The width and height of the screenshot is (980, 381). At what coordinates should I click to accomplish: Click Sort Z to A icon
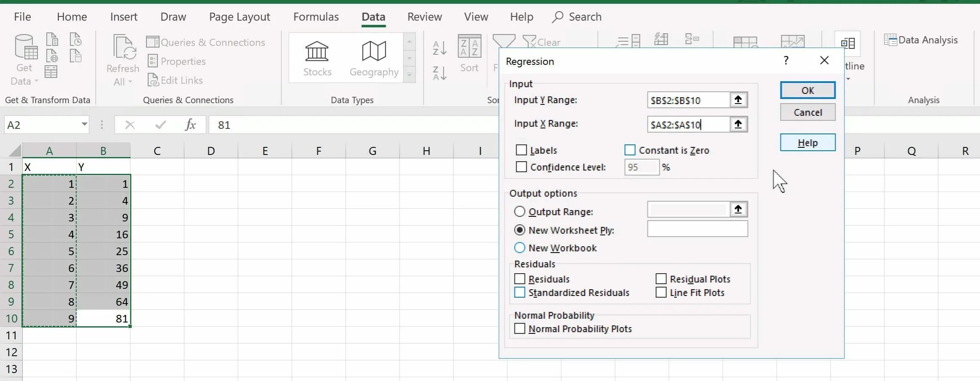coord(439,73)
